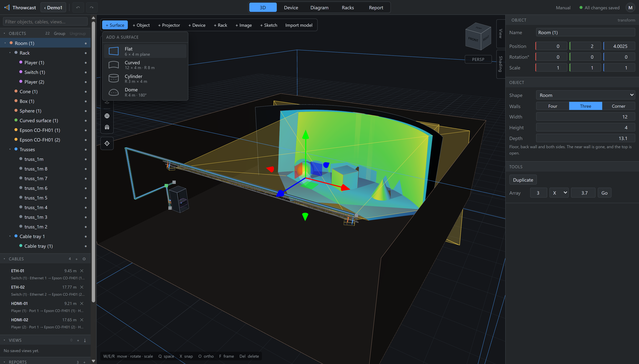The width and height of the screenshot is (639, 364).
Task: Click the Duplicate button
Action: (523, 180)
